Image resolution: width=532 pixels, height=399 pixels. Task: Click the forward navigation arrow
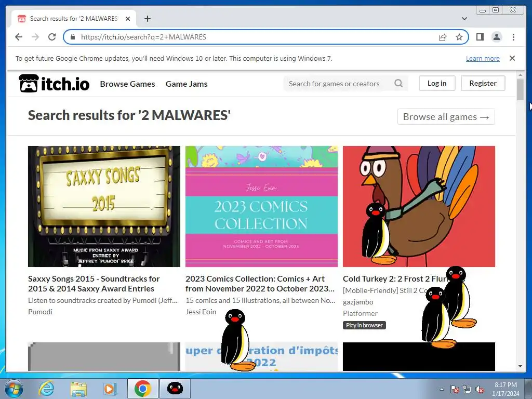coord(35,37)
